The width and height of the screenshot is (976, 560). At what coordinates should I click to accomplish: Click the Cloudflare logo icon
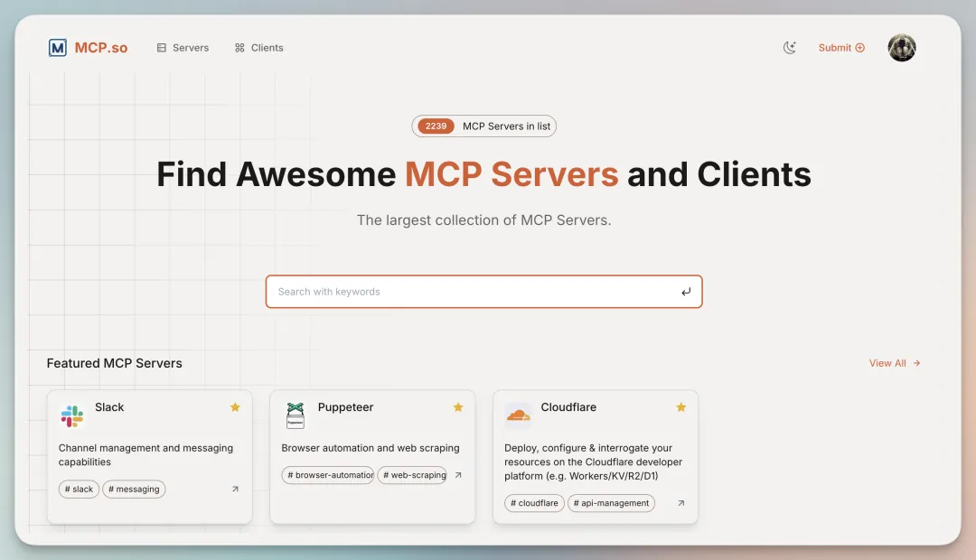point(518,415)
